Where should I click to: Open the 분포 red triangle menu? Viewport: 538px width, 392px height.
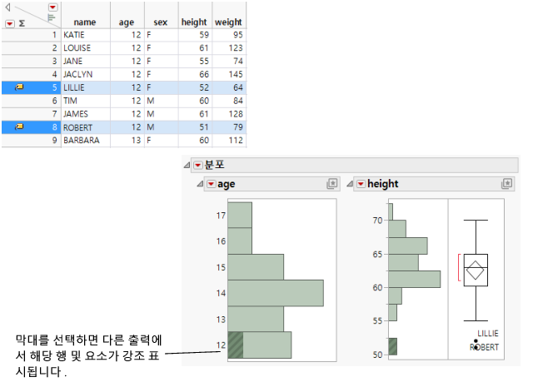198,165
